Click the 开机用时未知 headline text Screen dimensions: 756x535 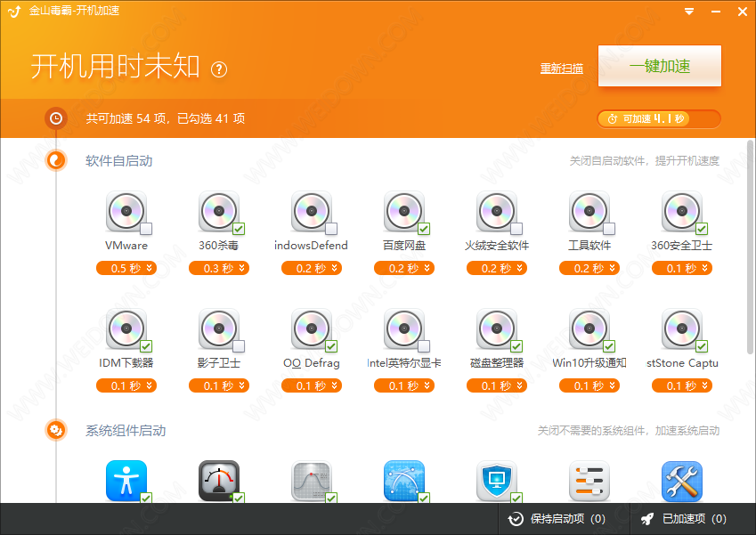point(115,67)
